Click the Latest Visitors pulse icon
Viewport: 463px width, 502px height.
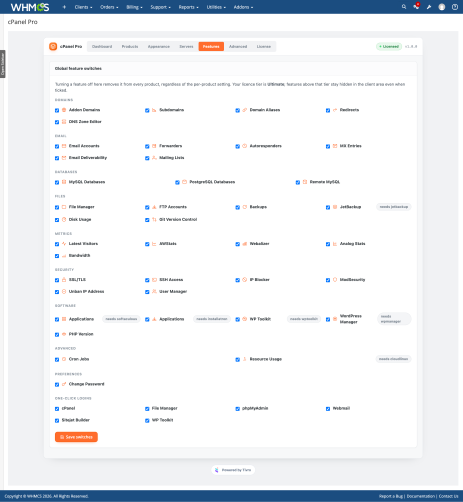pos(64,244)
